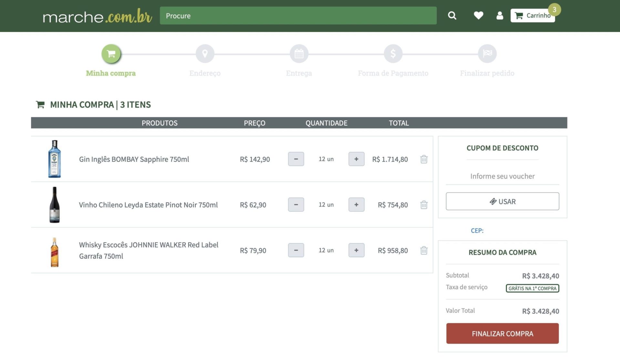Click the Informe seu voucher field
Screen dimensions: 620x364
pos(502,176)
